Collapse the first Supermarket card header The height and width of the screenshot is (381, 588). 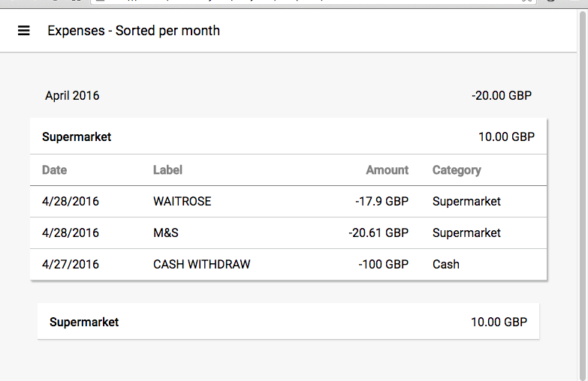pyautogui.click(x=288, y=136)
